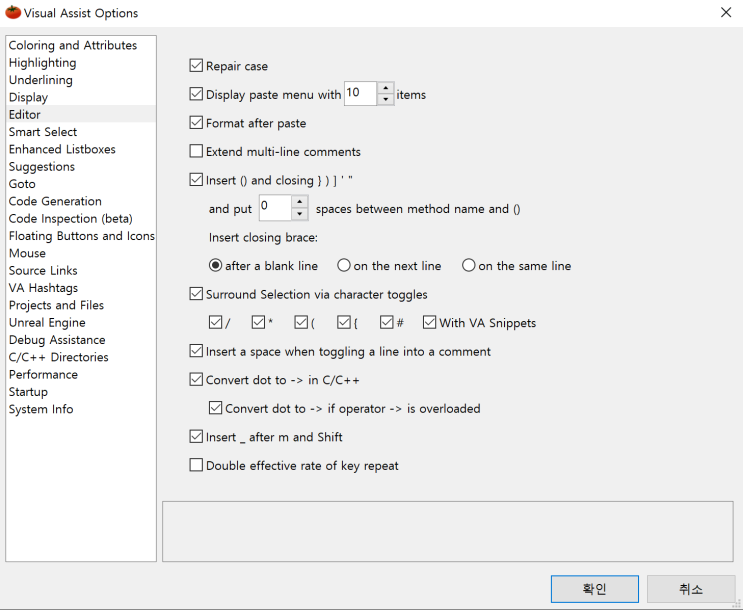Click the Visual Assist tomato icon
The height and width of the screenshot is (610, 743).
pos(13,13)
